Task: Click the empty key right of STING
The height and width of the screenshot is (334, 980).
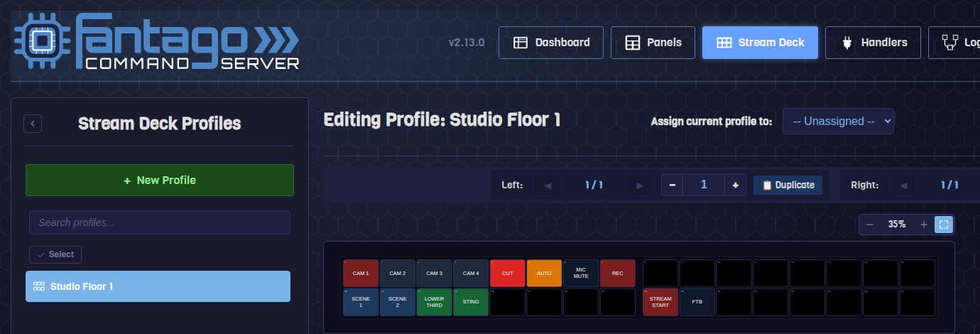Action: (x=508, y=302)
